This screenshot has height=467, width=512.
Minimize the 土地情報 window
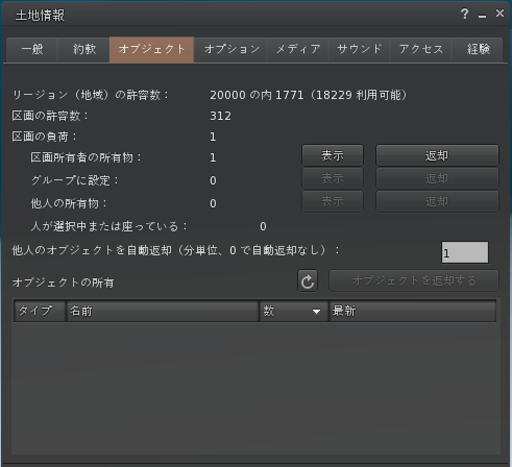pos(482,15)
